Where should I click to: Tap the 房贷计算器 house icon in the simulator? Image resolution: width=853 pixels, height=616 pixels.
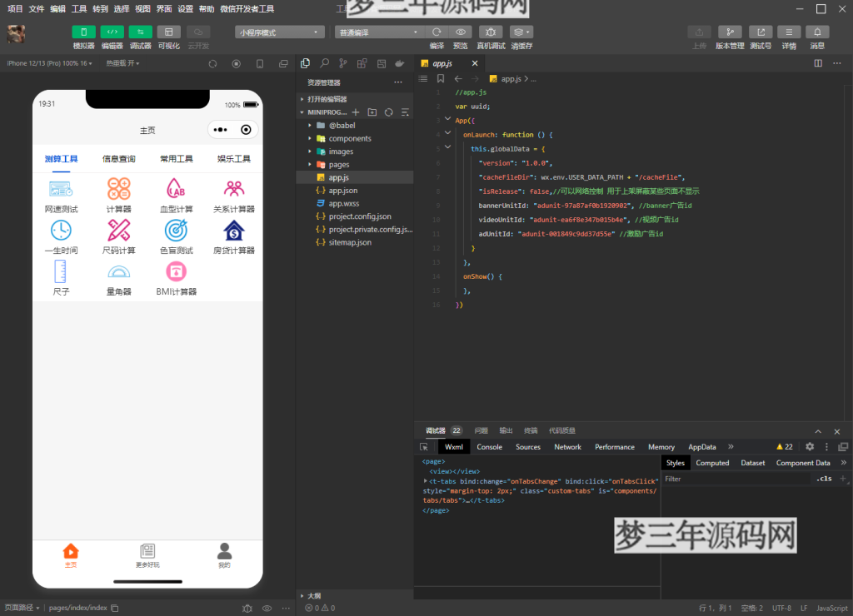point(233,230)
